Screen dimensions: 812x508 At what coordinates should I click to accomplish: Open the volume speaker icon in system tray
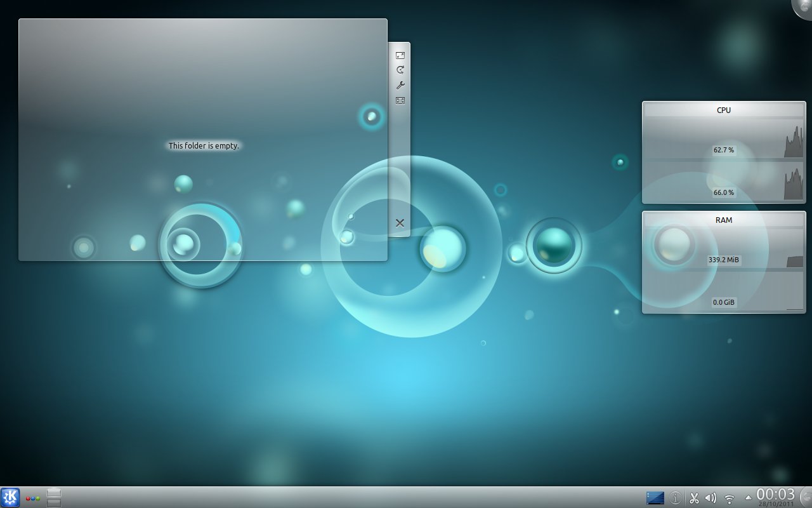tap(711, 498)
